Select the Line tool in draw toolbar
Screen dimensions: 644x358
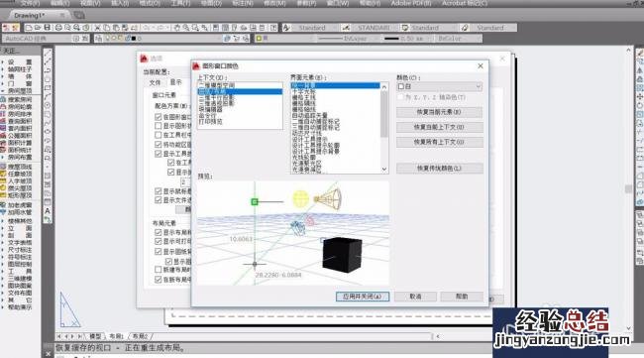coord(48,53)
